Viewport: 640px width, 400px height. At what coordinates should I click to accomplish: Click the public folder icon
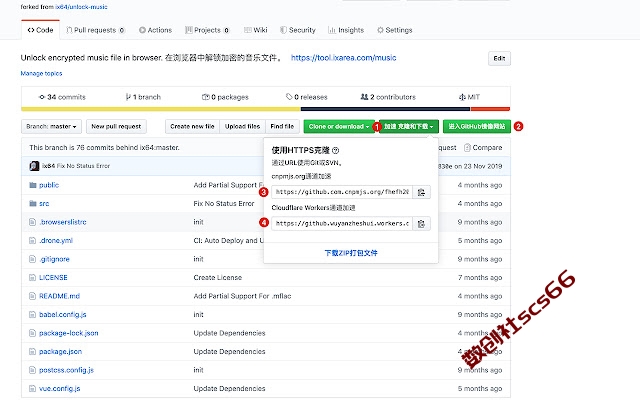(33, 185)
